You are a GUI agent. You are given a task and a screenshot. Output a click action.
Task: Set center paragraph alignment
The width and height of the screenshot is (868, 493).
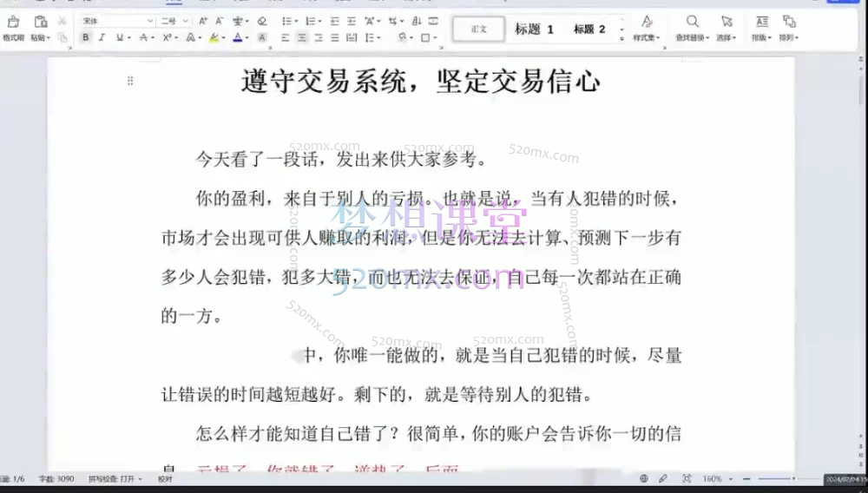pos(302,37)
